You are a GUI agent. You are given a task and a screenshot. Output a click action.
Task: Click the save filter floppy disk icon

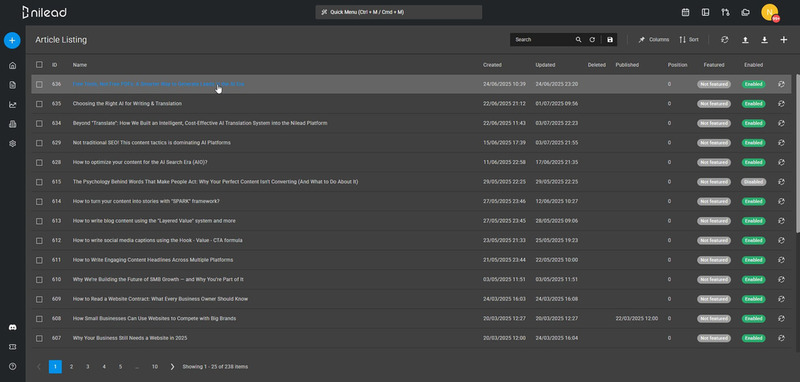610,40
